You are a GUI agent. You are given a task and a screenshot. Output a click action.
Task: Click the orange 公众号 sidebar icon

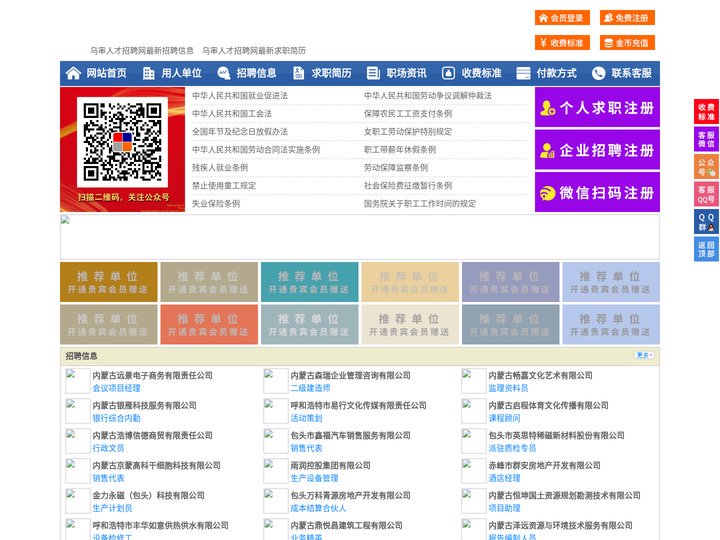point(706,167)
